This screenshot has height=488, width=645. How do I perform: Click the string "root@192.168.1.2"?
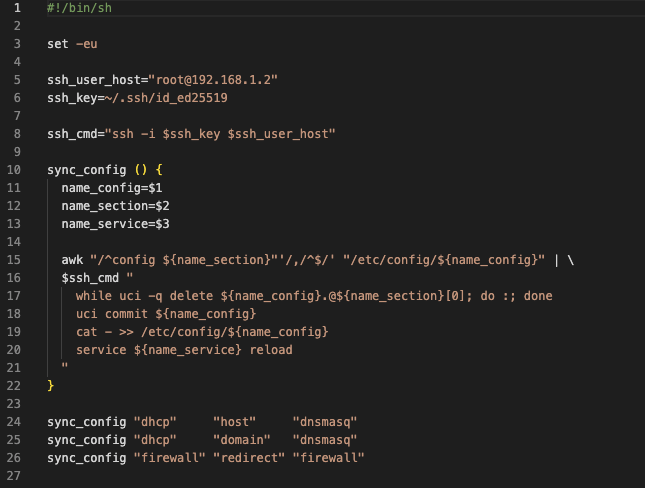pos(213,80)
